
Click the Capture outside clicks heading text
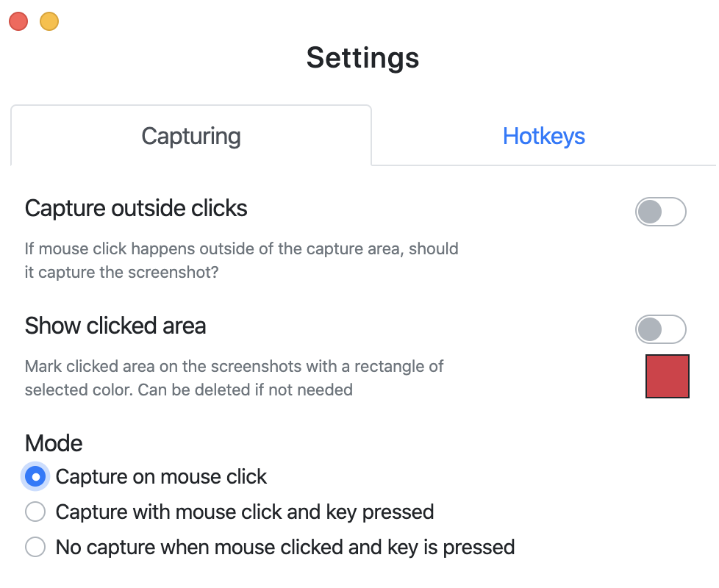click(136, 209)
